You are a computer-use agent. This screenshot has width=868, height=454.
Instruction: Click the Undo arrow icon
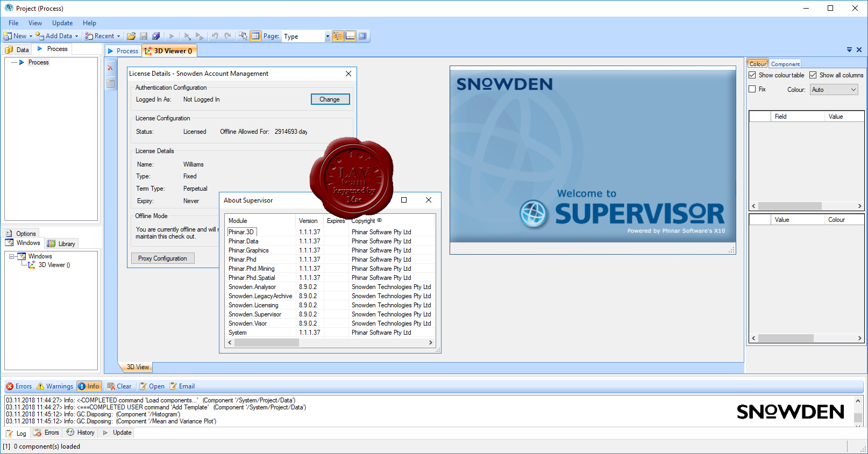[x=215, y=36]
